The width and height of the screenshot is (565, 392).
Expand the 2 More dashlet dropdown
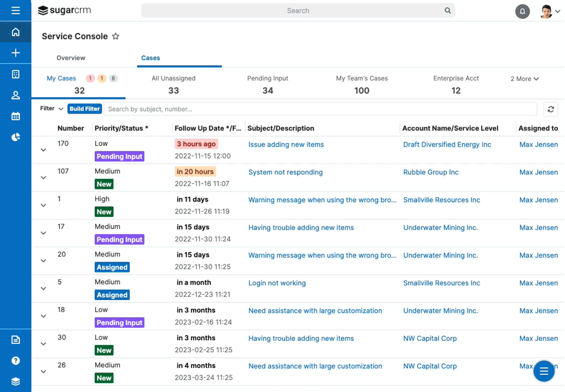pos(524,79)
